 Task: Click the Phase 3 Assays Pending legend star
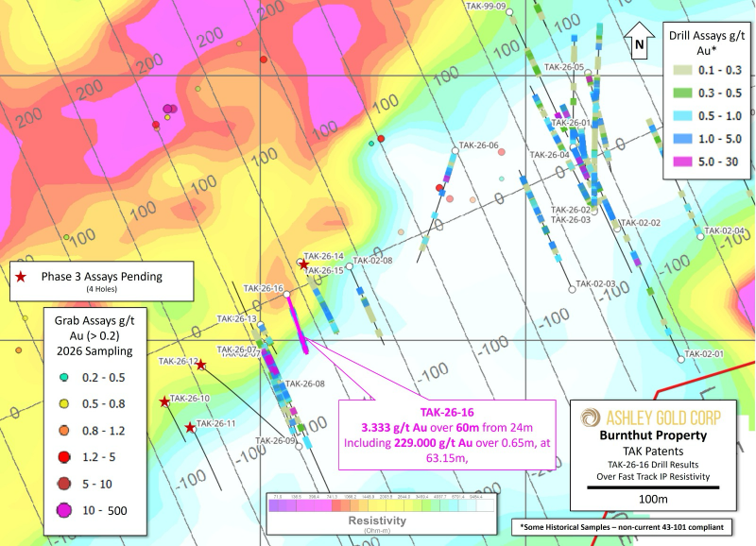pos(20,277)
